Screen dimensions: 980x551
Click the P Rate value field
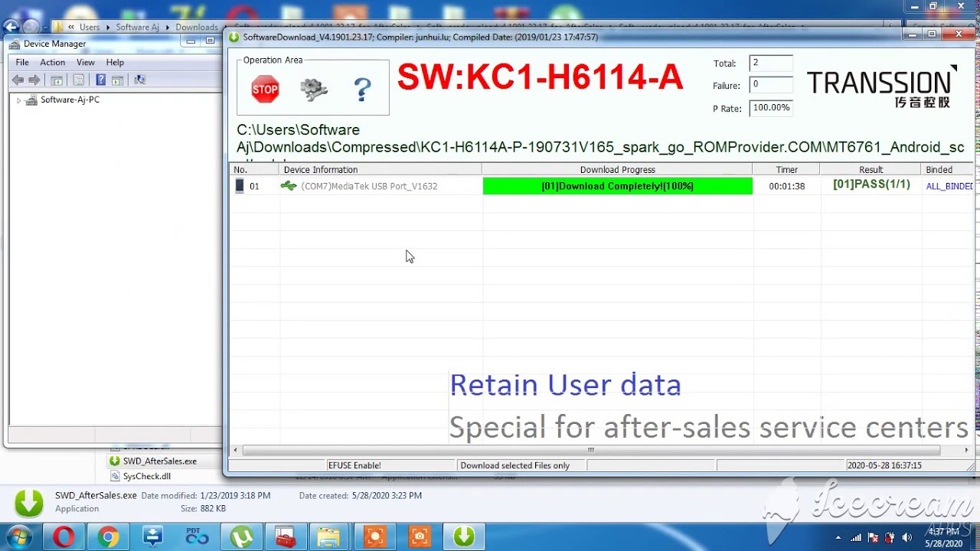pos(770,108)
